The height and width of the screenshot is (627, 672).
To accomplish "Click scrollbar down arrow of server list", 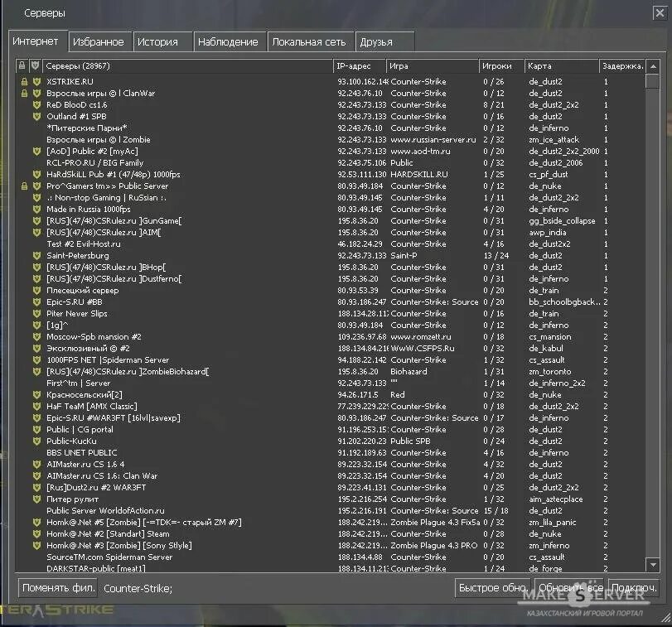I will point(653,565).
